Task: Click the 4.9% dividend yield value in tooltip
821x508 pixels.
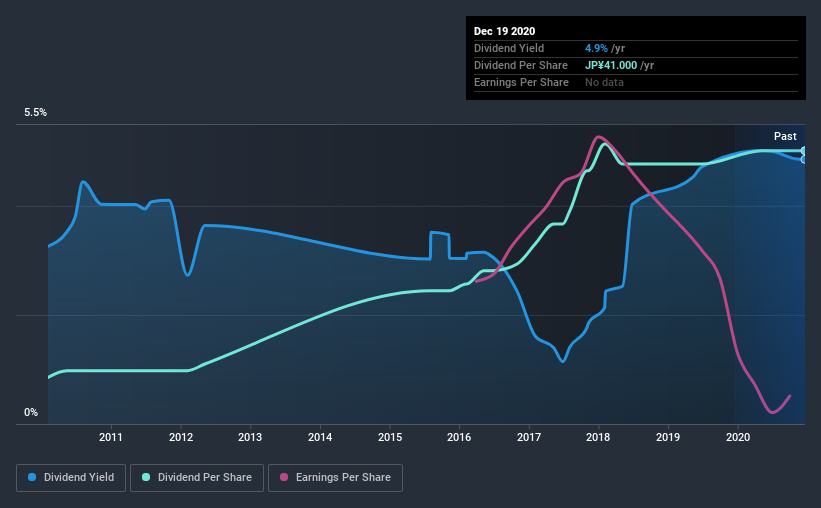Action: 597,48
